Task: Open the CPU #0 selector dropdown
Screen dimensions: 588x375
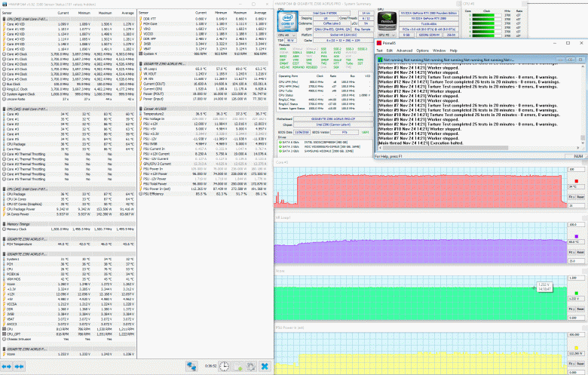Action: coord(287,34)
